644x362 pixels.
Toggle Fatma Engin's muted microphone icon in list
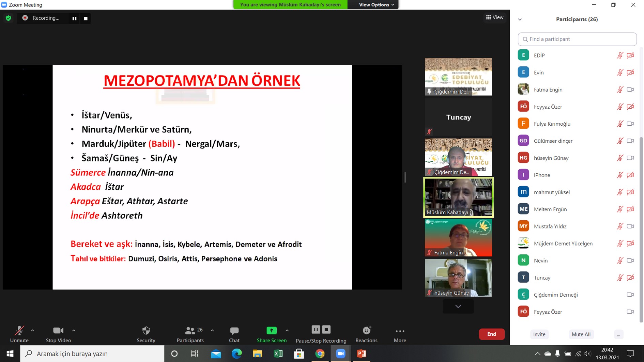tap(620, 90)
